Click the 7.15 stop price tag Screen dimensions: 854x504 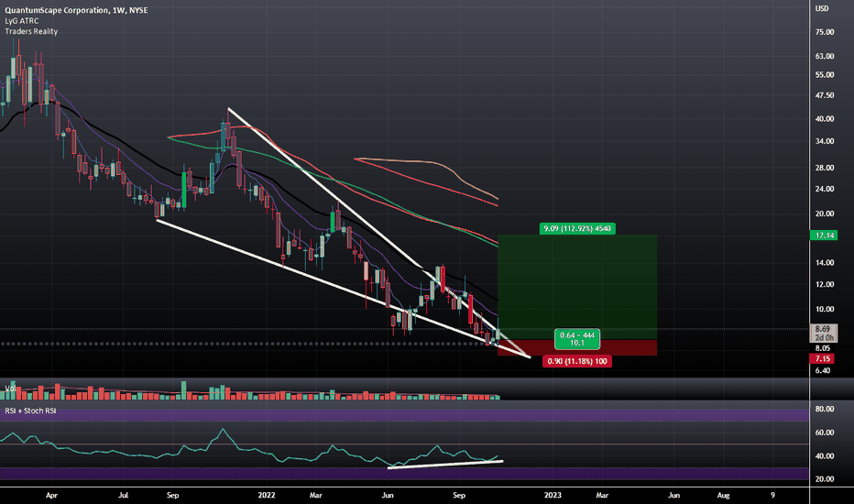[x=823, y=358]
